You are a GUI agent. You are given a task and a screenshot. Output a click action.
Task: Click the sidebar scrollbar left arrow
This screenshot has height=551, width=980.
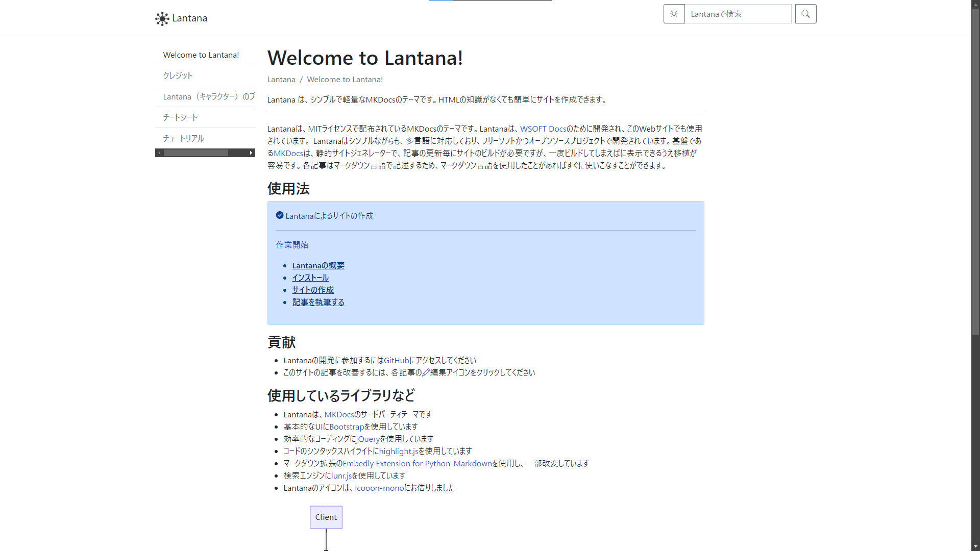point(159,153)
